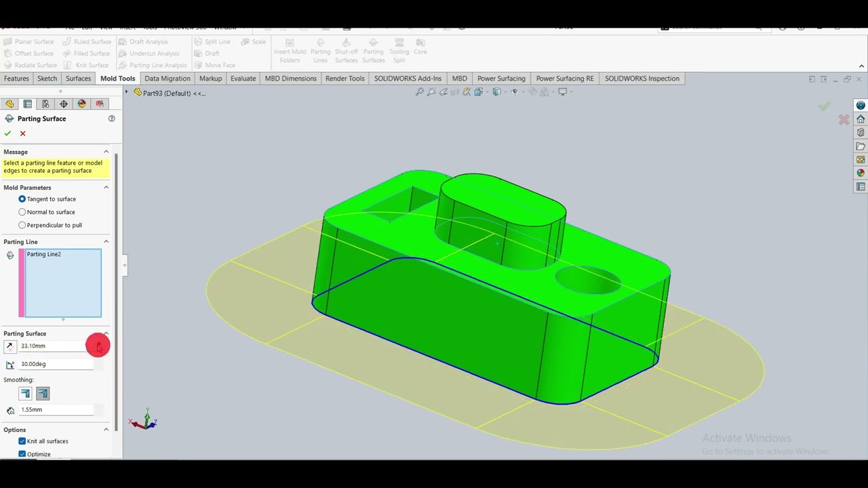Select the Split Line tool
The height and width of the screenshot is (488, 868).
pos(212,42)
